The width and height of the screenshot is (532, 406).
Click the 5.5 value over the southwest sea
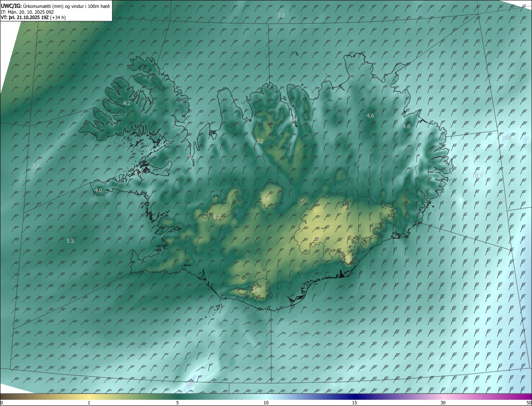pos(70,241)
